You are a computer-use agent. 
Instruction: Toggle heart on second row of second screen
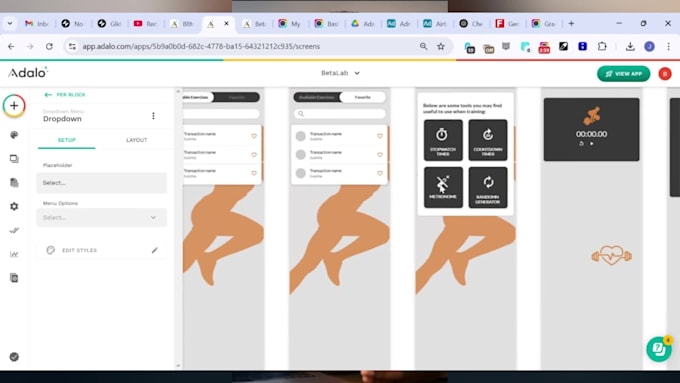coord(380,155)
